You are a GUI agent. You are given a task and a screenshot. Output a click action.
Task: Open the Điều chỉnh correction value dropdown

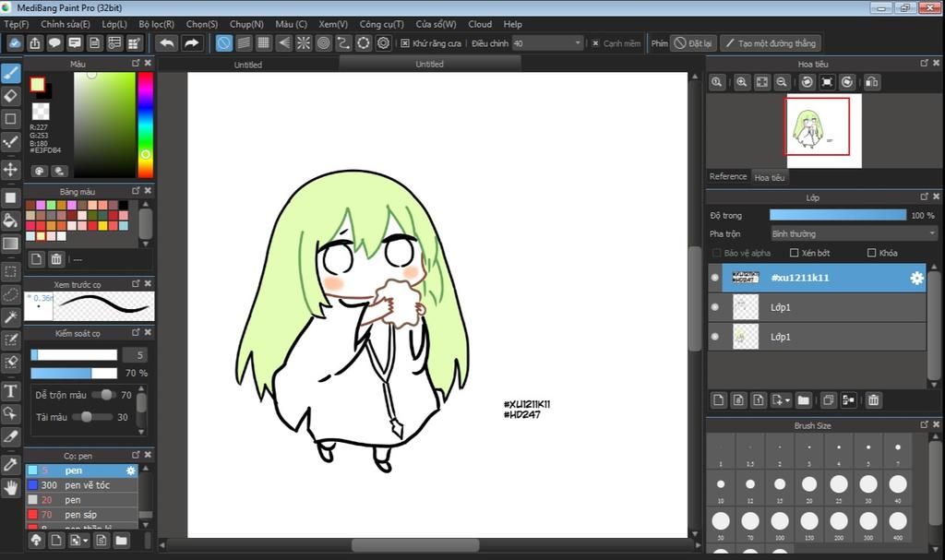click(548, 43)
